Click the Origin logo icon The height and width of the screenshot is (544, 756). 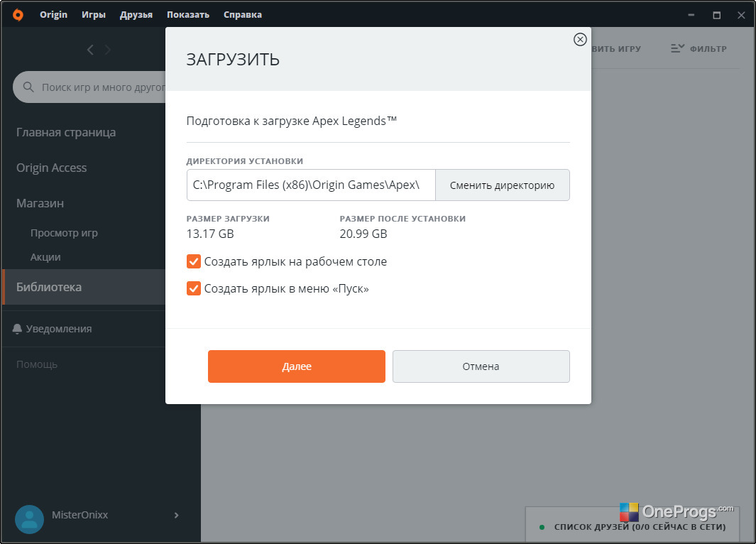[18, 15]
